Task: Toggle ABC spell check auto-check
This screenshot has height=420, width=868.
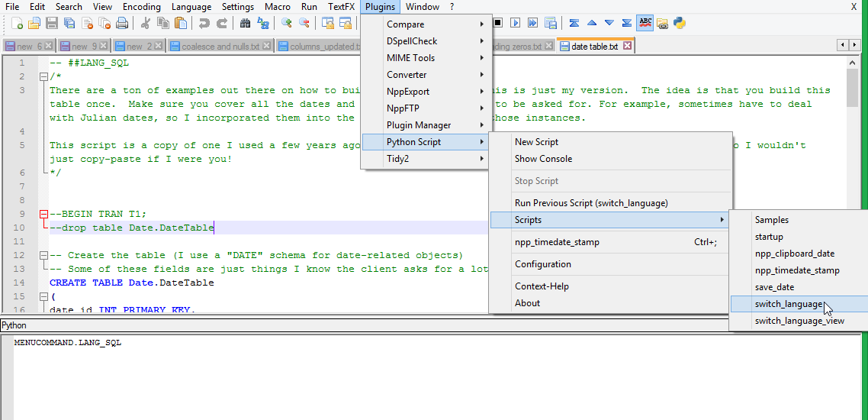Action: click(645, 23)
